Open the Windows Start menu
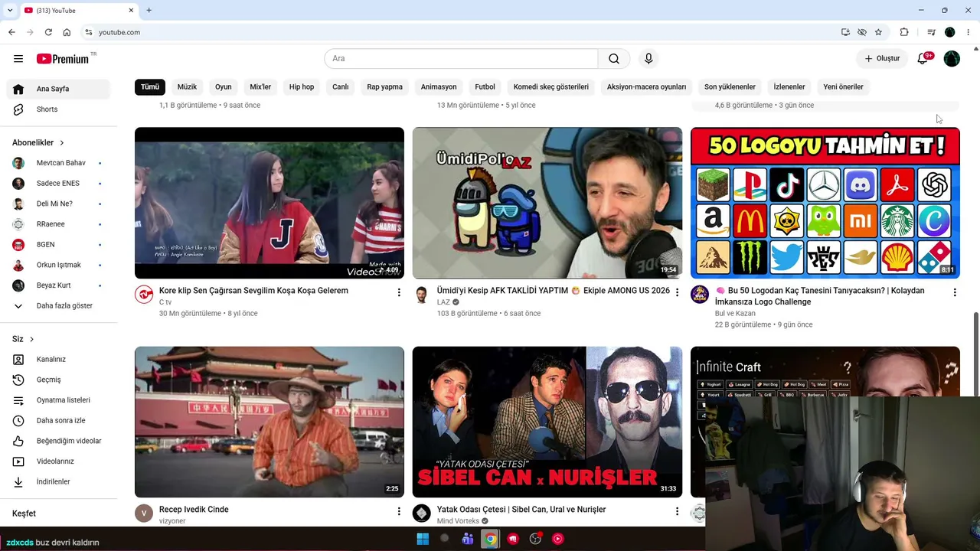 [x=423, y=539]
